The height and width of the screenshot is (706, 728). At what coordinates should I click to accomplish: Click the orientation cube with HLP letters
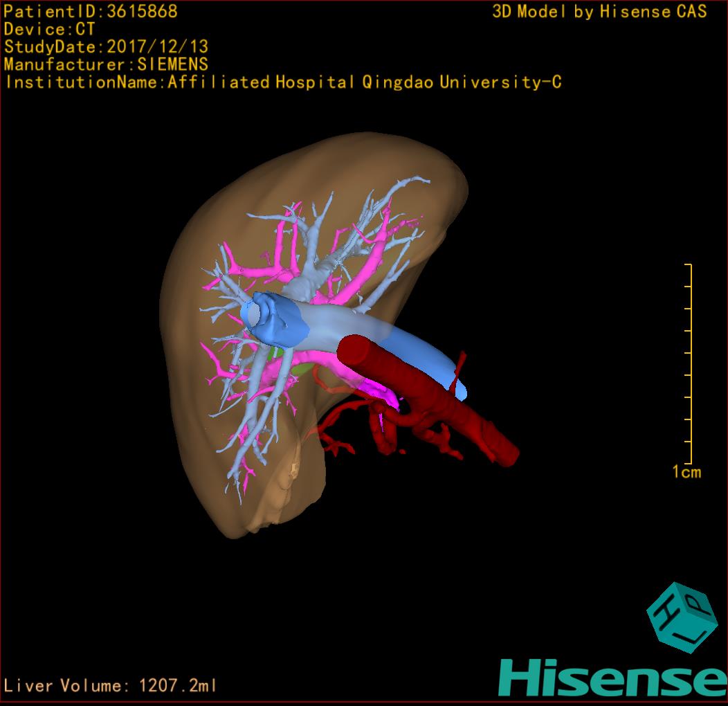682,617
